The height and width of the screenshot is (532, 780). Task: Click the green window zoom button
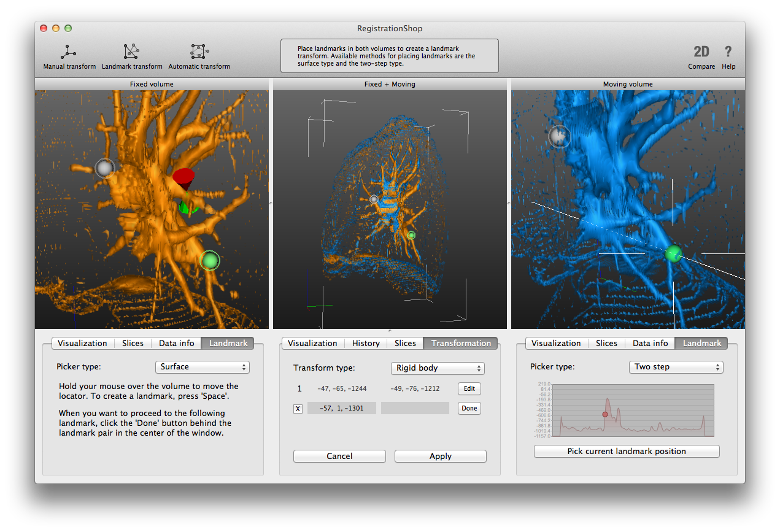[68, 28]
